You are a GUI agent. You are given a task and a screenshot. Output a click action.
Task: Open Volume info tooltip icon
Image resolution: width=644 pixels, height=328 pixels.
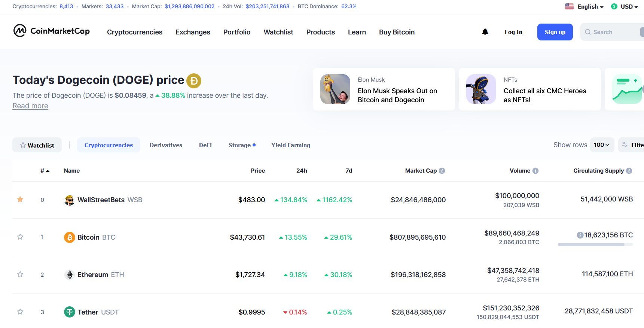tap(535, 171)
